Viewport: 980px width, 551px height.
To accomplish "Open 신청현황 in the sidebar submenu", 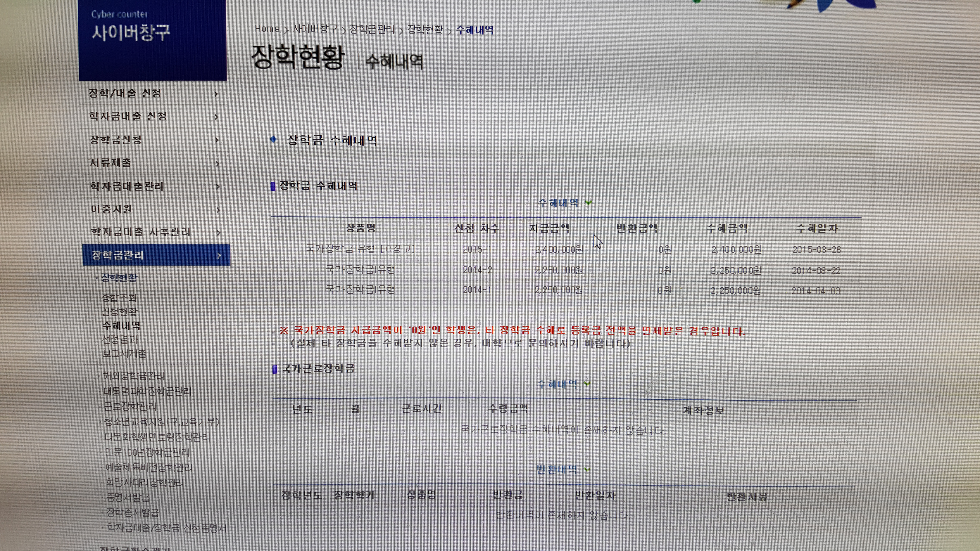I will [120, 311].
